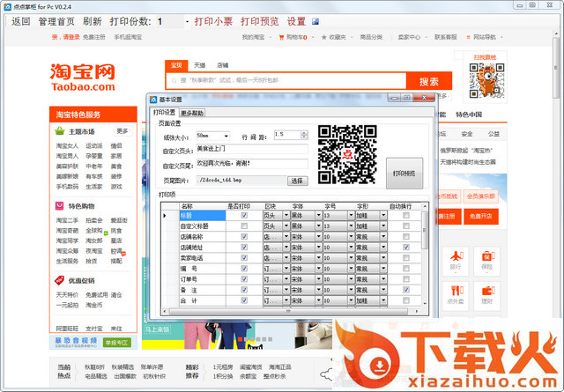Screen dimensions: 564x392
Task: Click the 网站导航 menu icon
Action: click(468, 37)
